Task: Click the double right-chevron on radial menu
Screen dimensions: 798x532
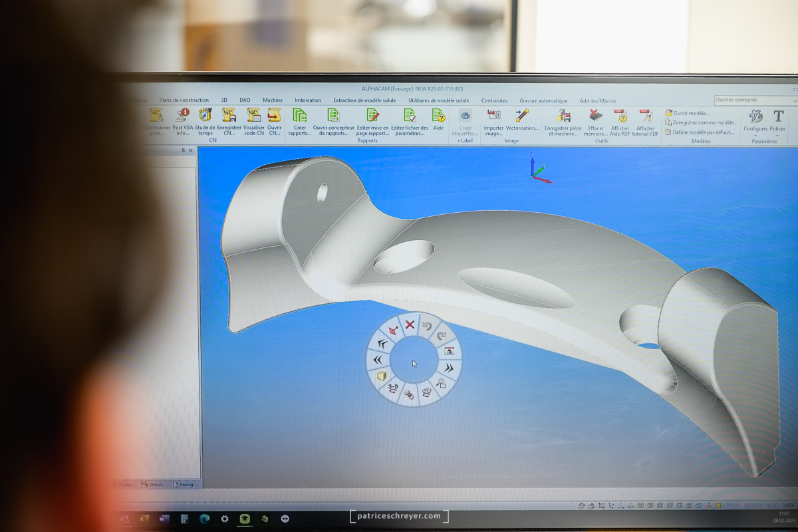Action: click(x=448, y=368)
